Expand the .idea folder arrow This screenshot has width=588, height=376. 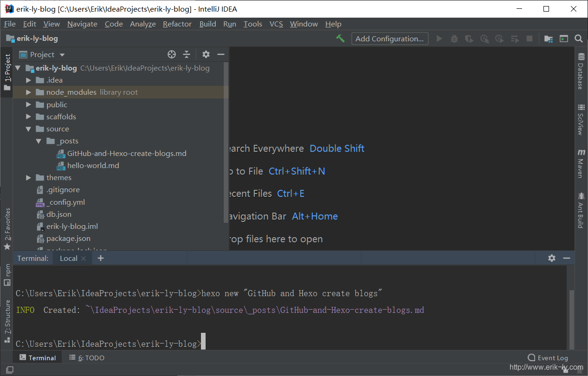click(x=29, y=80)
